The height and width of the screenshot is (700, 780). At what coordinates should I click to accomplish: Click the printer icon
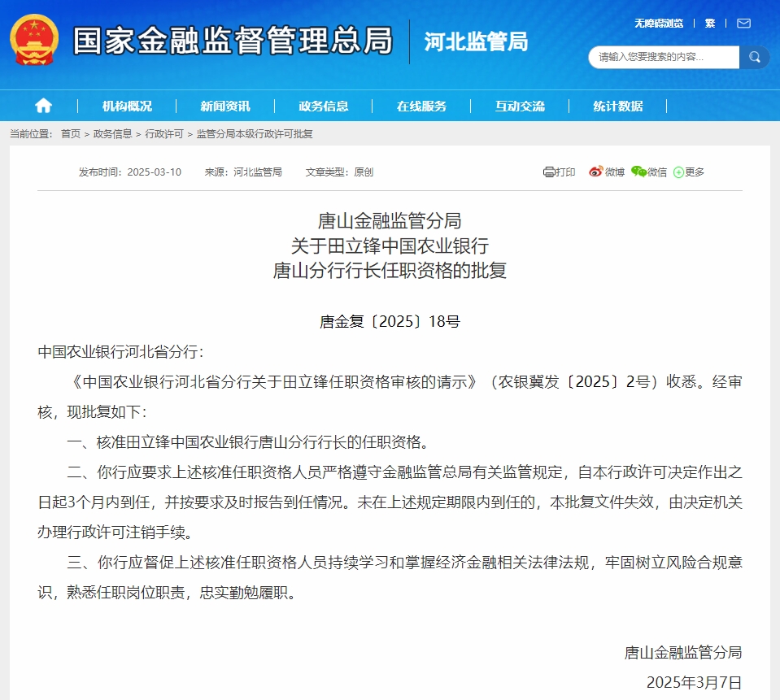(549, 172)
